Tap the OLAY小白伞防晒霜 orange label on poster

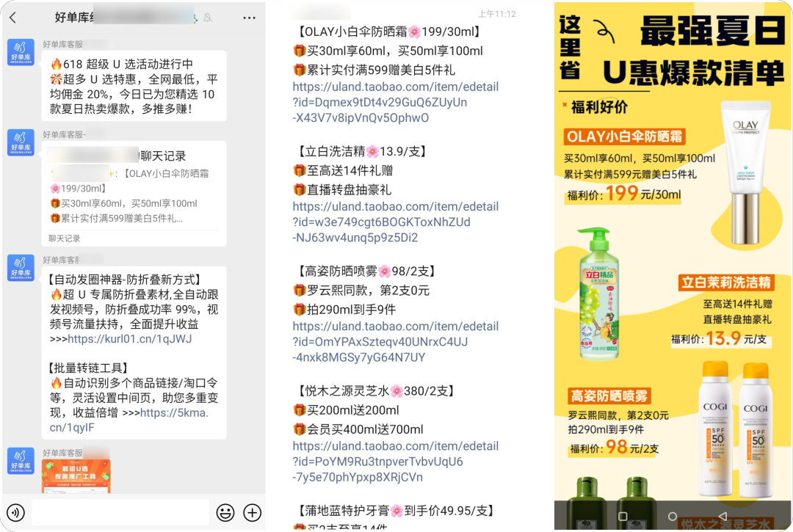[624, 136]
